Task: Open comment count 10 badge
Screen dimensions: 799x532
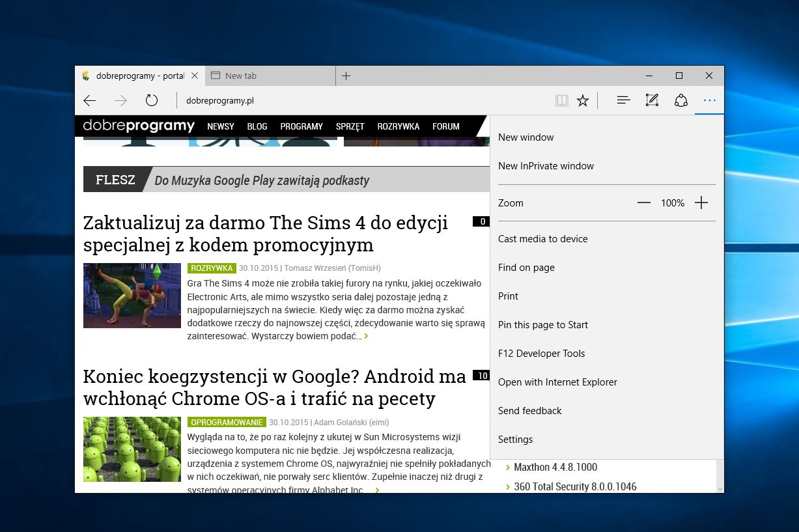Action: tap(481, 375)
